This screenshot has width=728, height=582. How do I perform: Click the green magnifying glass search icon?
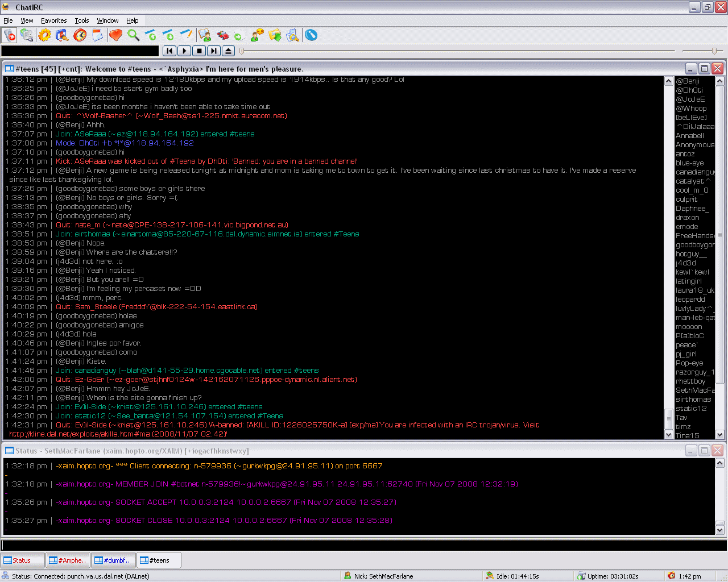click(x=133, y=35)
